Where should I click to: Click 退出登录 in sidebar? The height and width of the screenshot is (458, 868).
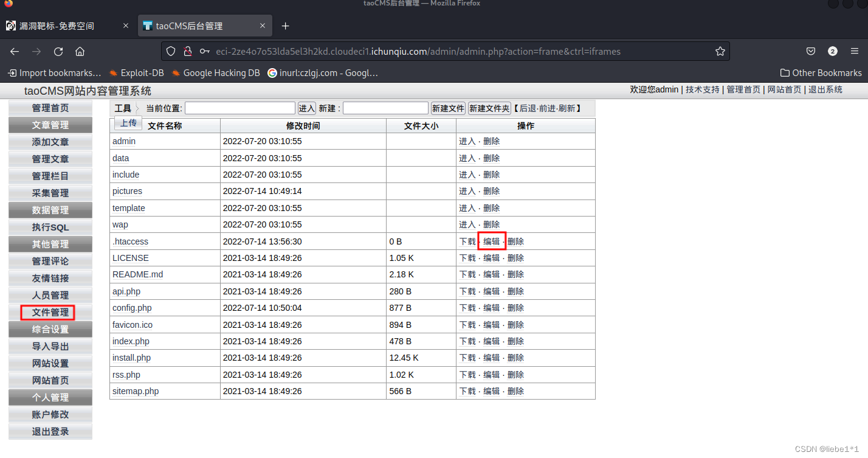[x=50, y=432]
